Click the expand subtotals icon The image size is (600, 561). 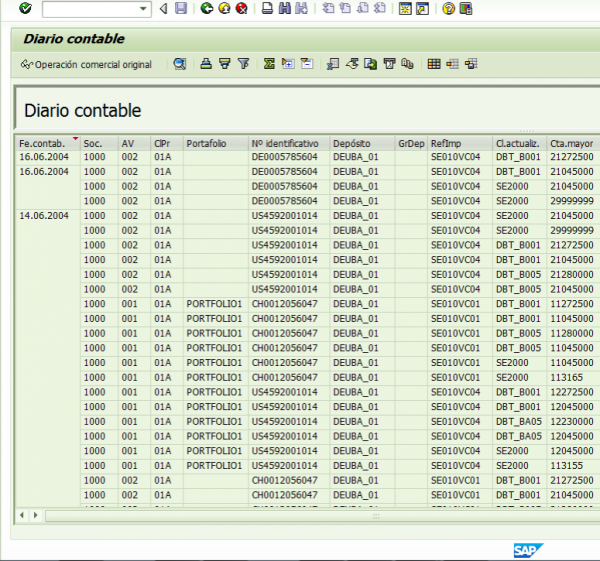(288, 64)
